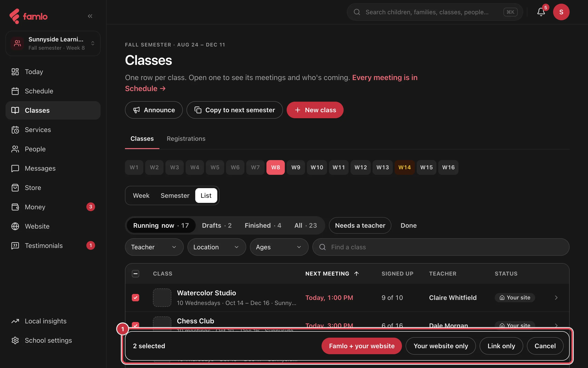Open Local insights
This screenshot has height=368, width=588.
pyautogui.click(x=53, y=321)
